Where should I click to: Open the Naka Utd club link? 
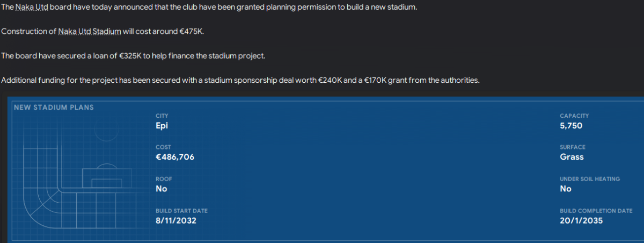click(32, 8)
